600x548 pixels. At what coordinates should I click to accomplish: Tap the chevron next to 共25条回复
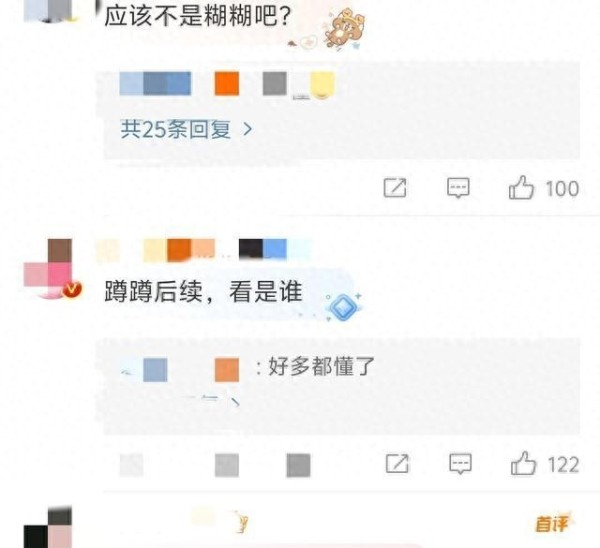pyautogui.click(x=248, y=129)
